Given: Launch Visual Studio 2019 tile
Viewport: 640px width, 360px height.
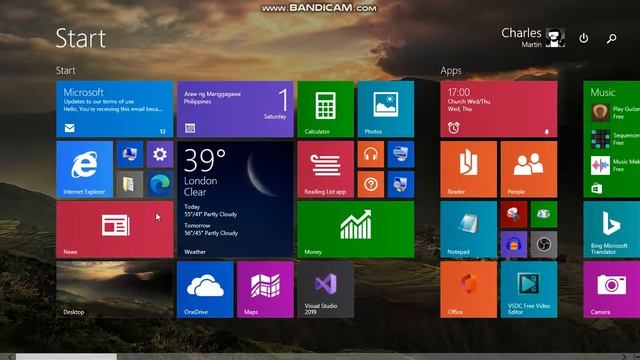Looking at the screenshot, I should tap(325, 290).
